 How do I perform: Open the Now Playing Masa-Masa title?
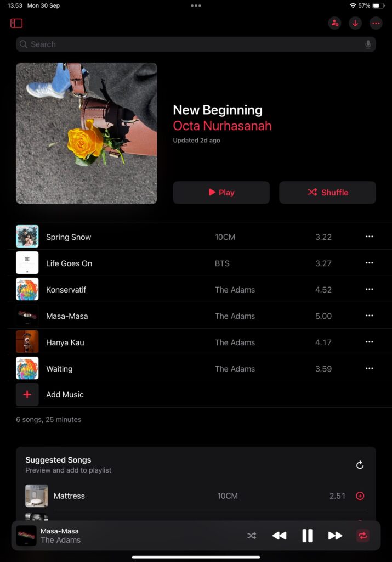59,531
